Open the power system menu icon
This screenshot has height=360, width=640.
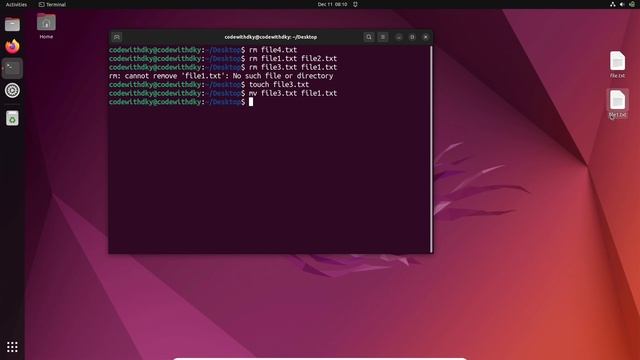(632, 4)
